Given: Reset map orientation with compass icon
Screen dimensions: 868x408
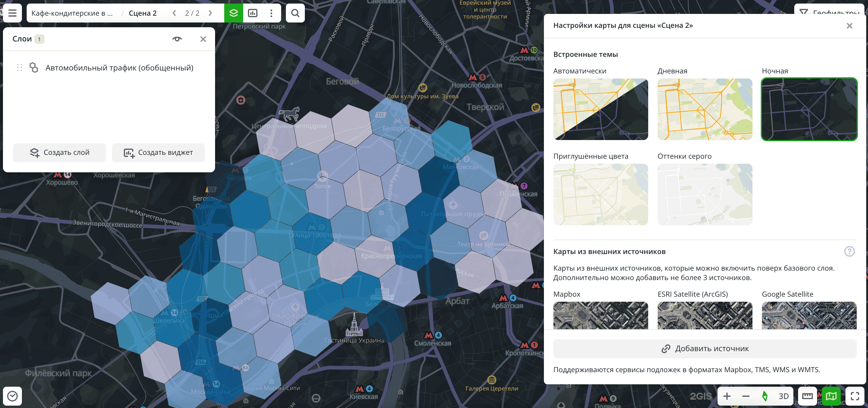Looking at the screenshot, I should pyautogui.click(x=765, y=396).
